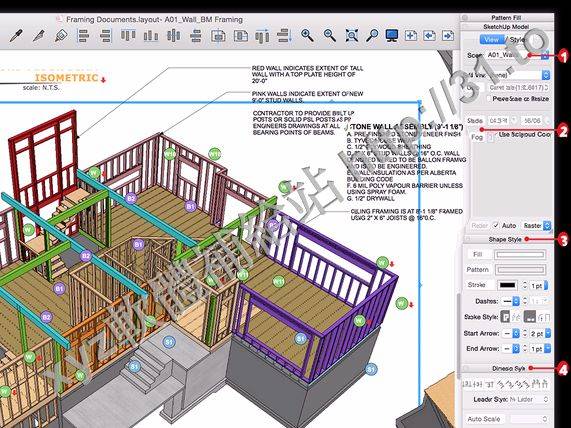Open the stroke width 1 pt dropdown
571x428 pixels.
tap(539, 286)
